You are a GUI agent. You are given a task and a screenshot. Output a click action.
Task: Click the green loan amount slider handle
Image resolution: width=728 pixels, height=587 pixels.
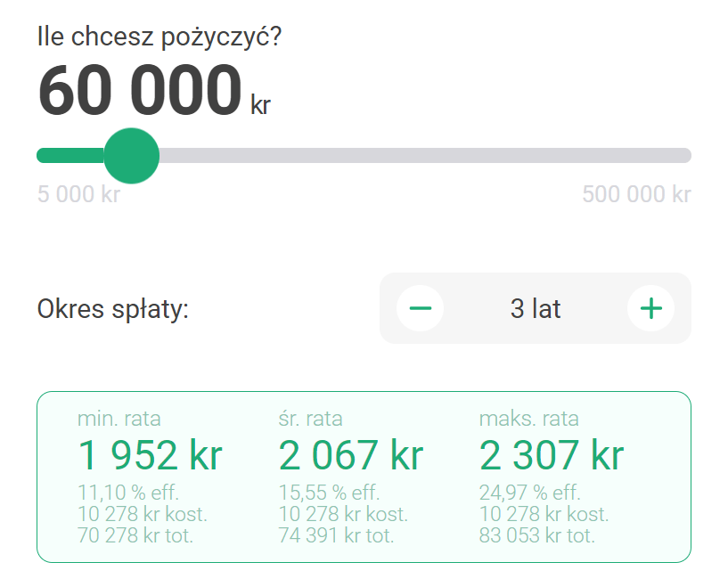pyautogui.click(x=131, y=156)
